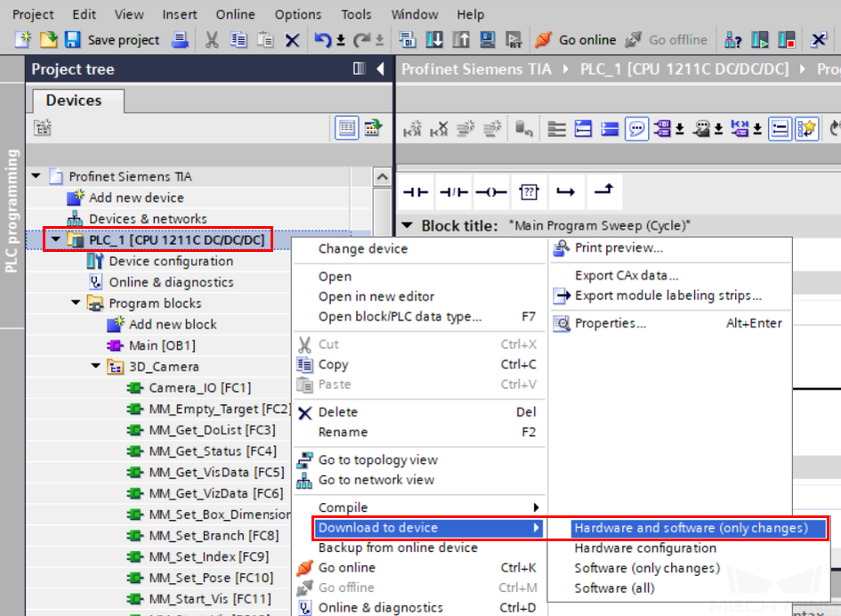Image resolution: width=841 pixels, height=616 pixels.
Task: Click the Compile icon in the main toolbar
Action: click(x=408, y=40)
